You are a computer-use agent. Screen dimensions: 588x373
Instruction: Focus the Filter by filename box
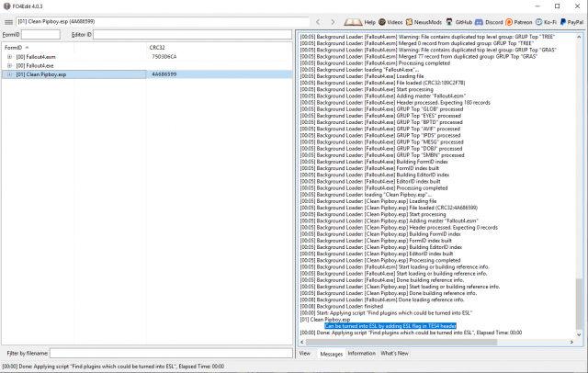tap(171, 353)
